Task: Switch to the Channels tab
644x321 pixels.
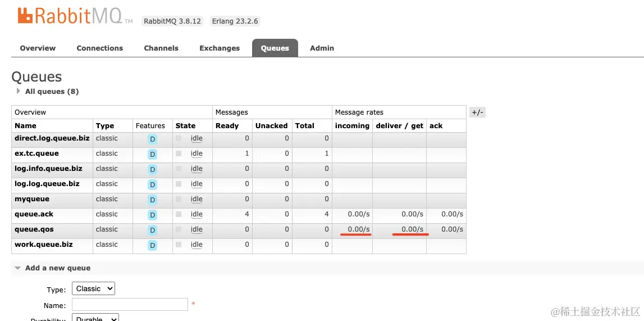Action: 161,48
